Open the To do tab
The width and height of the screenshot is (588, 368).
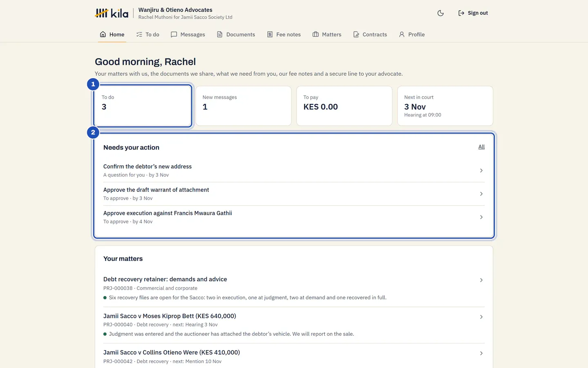148,34
